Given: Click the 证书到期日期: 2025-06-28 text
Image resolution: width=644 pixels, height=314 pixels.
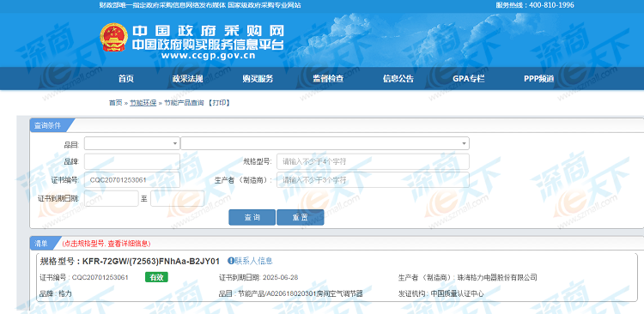Looking at the screenshot, I should pos(258,277).
